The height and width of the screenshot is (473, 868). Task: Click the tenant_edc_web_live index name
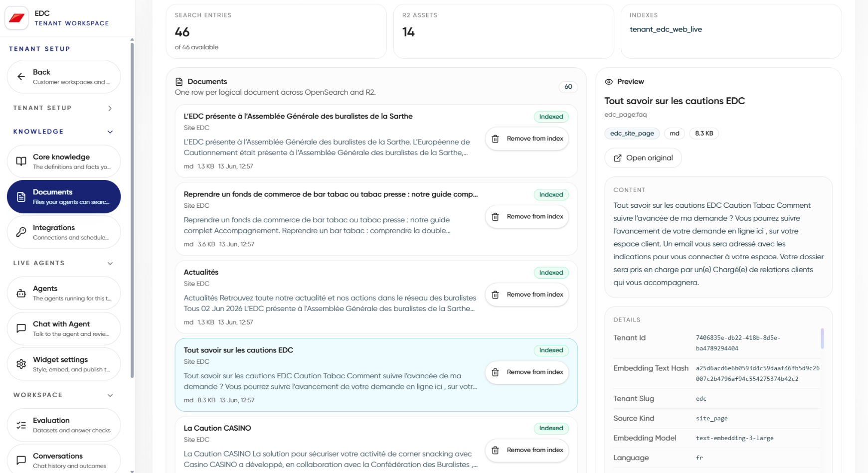pos(666,29)
